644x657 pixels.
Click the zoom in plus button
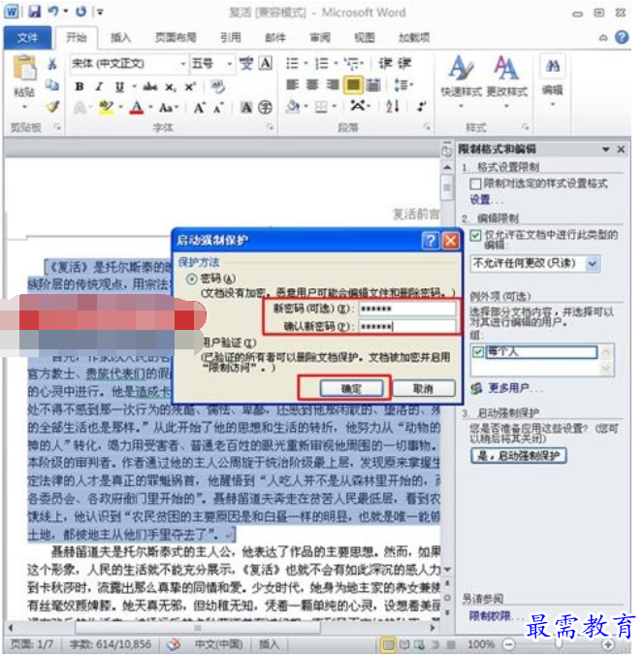607,644
